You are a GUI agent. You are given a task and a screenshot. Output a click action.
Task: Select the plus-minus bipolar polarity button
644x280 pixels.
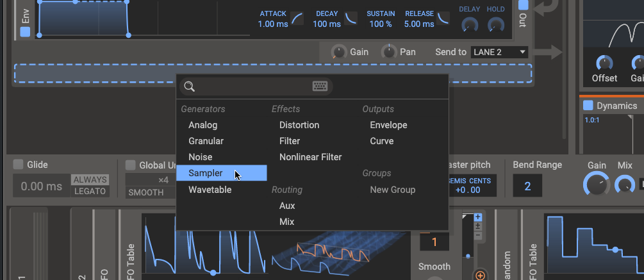coord(477,226)
